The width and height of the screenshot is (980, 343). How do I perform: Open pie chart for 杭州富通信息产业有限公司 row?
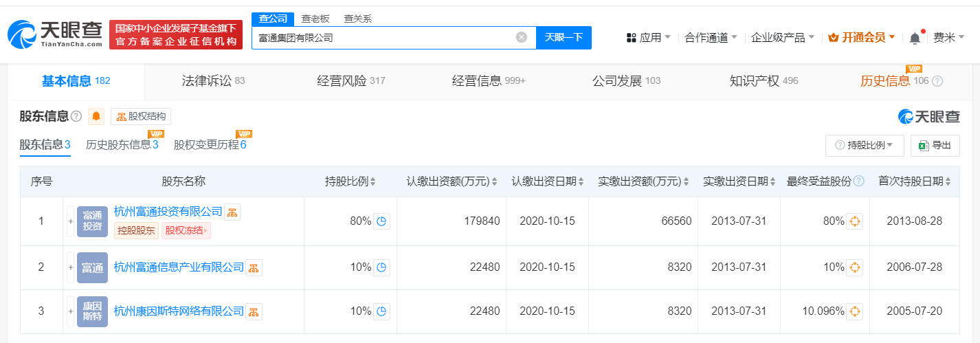(x=382, y=267)
